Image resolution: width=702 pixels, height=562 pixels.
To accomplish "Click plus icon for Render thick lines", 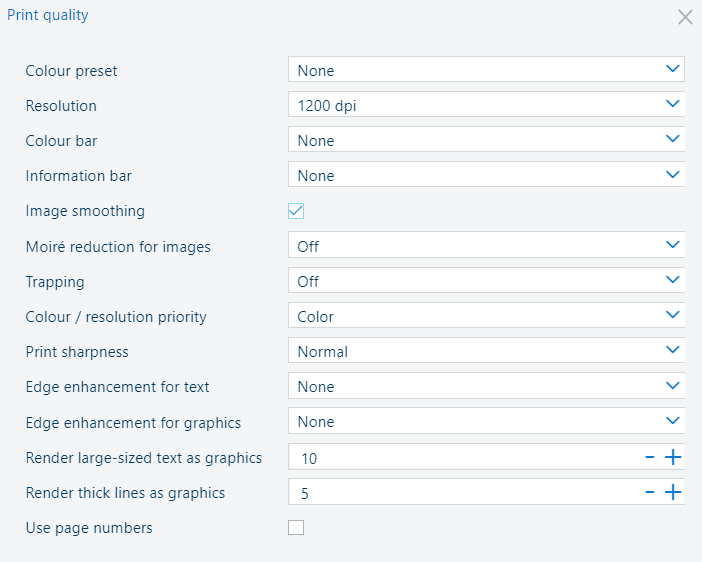I will click(x=672, y=492).
